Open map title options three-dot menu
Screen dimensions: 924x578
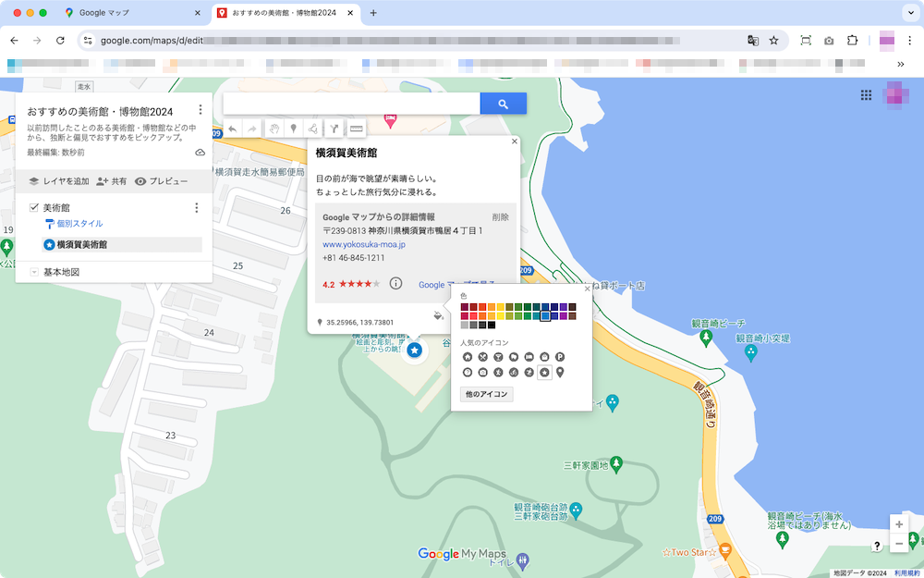[201, 110]
